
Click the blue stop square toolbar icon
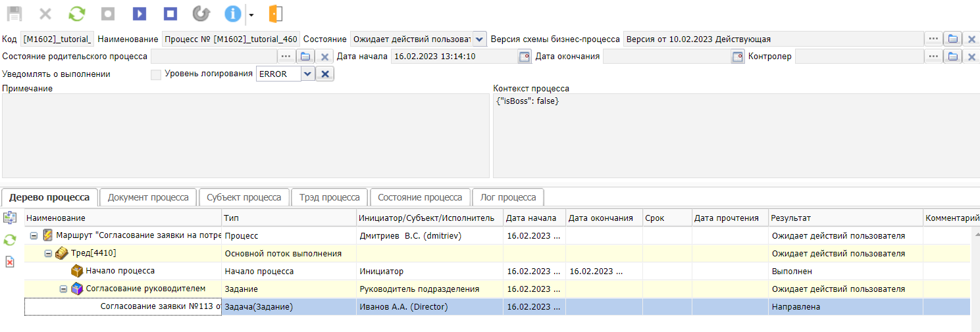pos(170,14)
